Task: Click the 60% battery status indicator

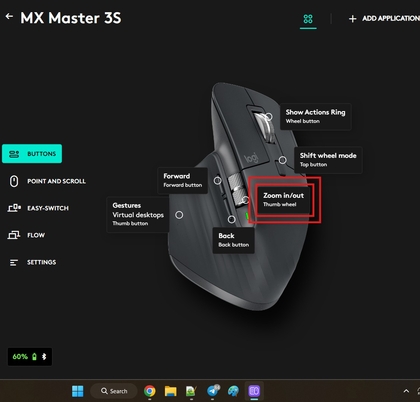Action: [x=30, y=357]
